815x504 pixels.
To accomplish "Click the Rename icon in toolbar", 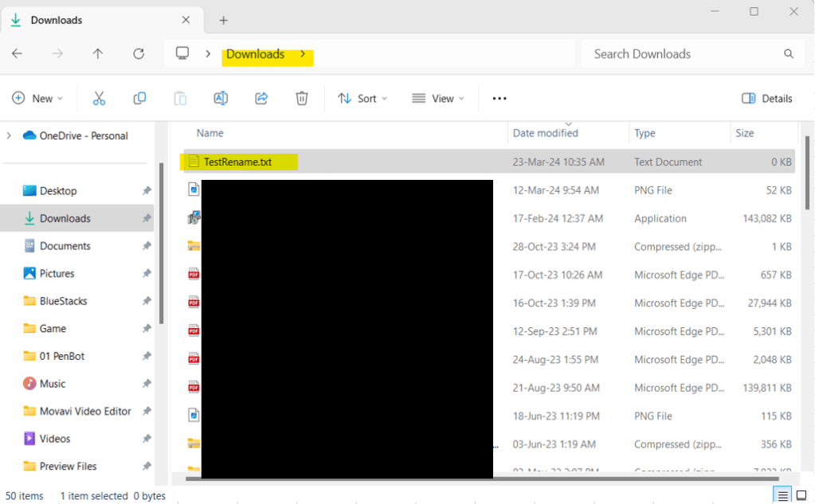I will click(x=221, y=98).
